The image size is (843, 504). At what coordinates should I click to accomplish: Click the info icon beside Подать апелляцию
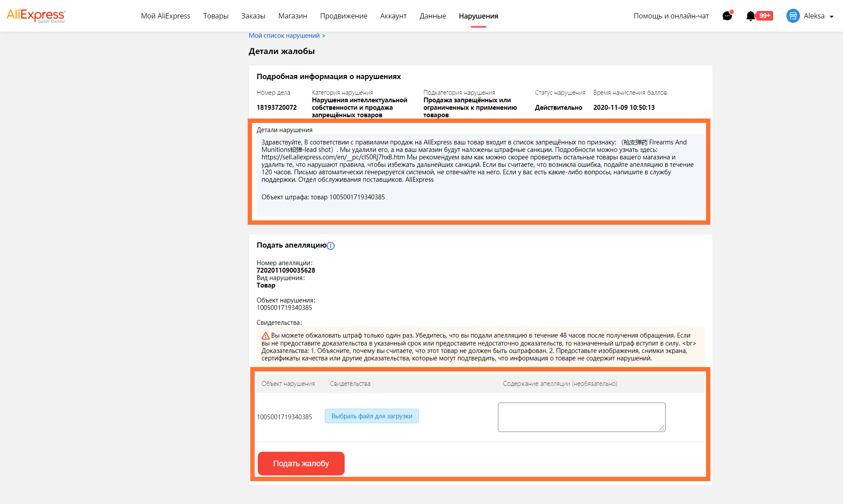331,246
